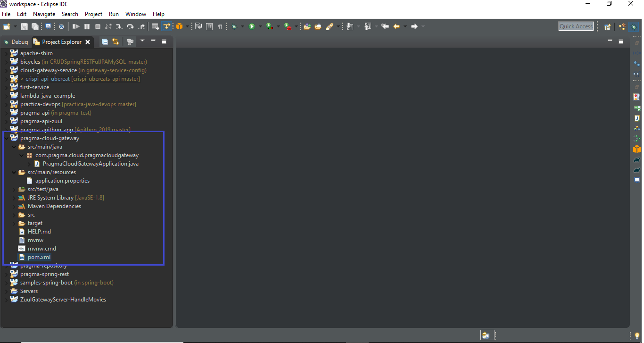Click the Resume debug icon
The width and height of the screenshot is (644, 343).
pos(76,27)
